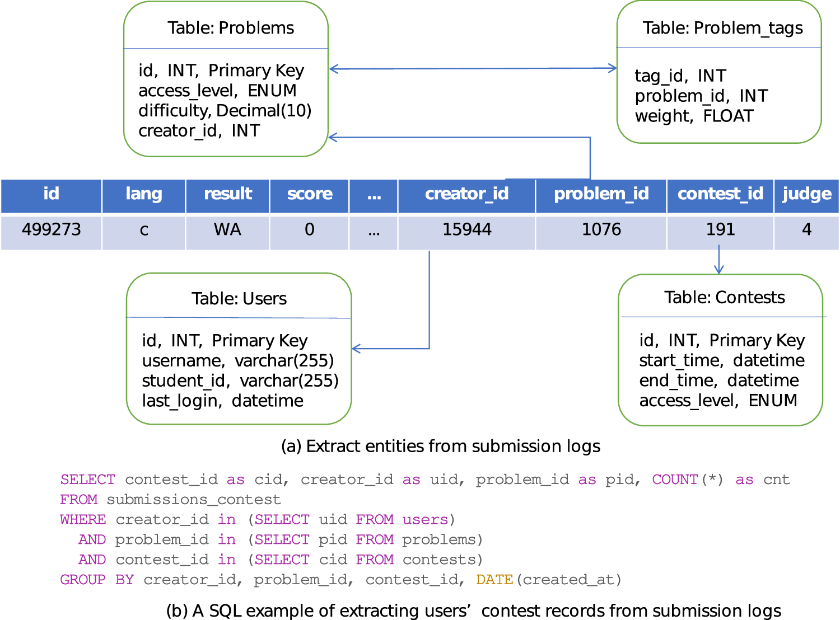Click the 'Table: Contests' title

[x=725, y=297]
